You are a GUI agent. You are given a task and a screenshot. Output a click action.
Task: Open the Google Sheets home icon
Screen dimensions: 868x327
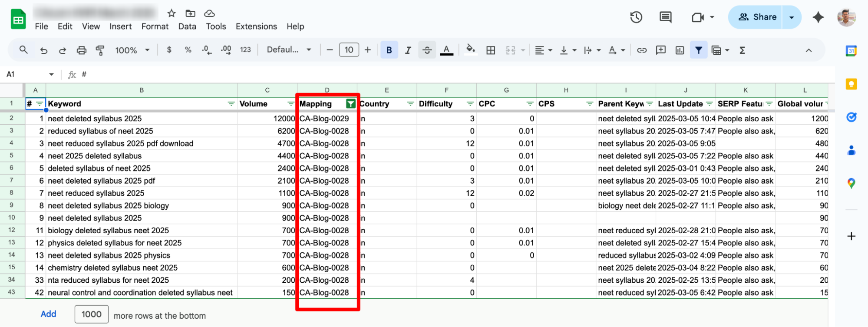(18, 19)
